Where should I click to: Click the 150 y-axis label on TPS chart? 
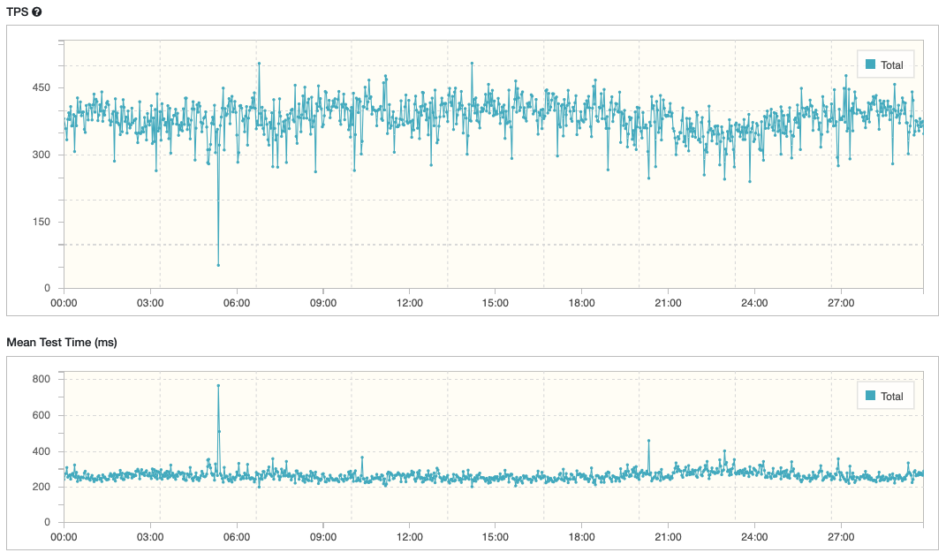41,222
